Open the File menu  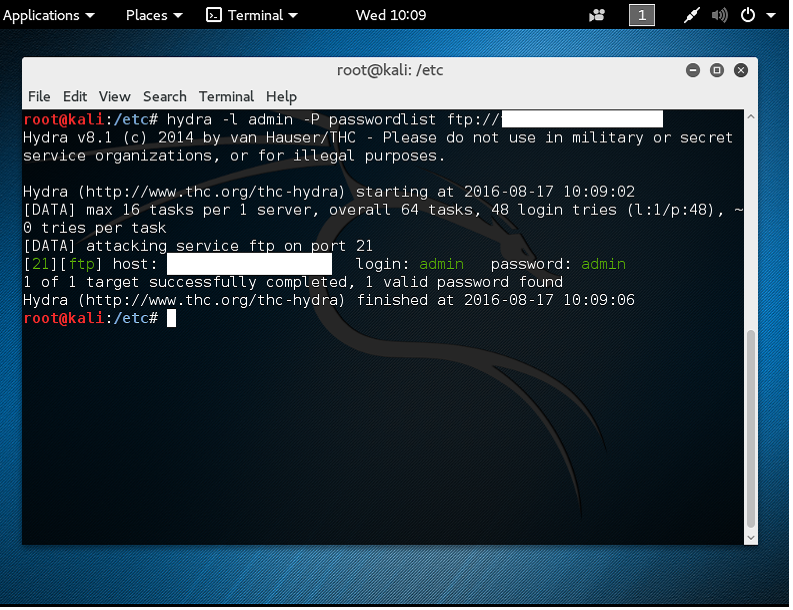(39, 96)
